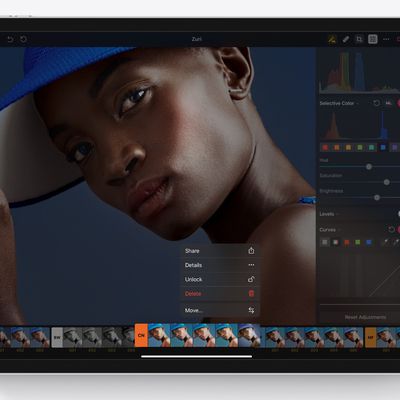Image resolution: width=400 pixels, height=400 pixels.
Task: Select the blue Curves channel
Action: pyautogui.click(x=369, y=242)
